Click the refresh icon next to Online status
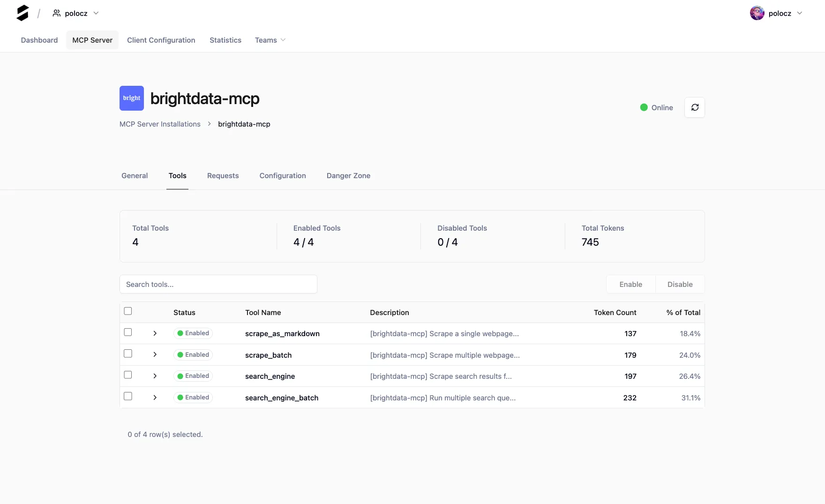The width and height of the screenshot is (825, 504). (x=695, y=107)
